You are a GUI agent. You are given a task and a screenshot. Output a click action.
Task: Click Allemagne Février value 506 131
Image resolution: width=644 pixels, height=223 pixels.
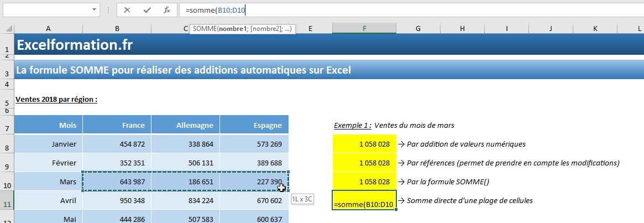pyautogui.click(x=186, y=163)
